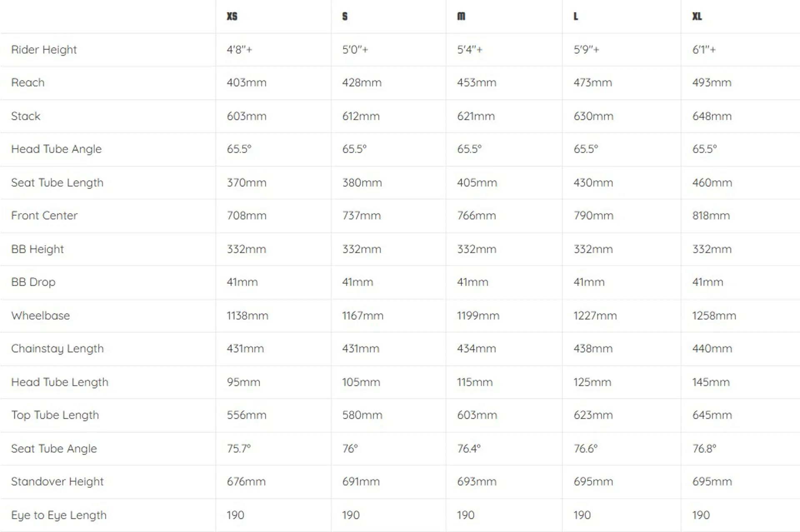
Task: Select the 623mm top tube length cell
Action: [x=593, y=415]
